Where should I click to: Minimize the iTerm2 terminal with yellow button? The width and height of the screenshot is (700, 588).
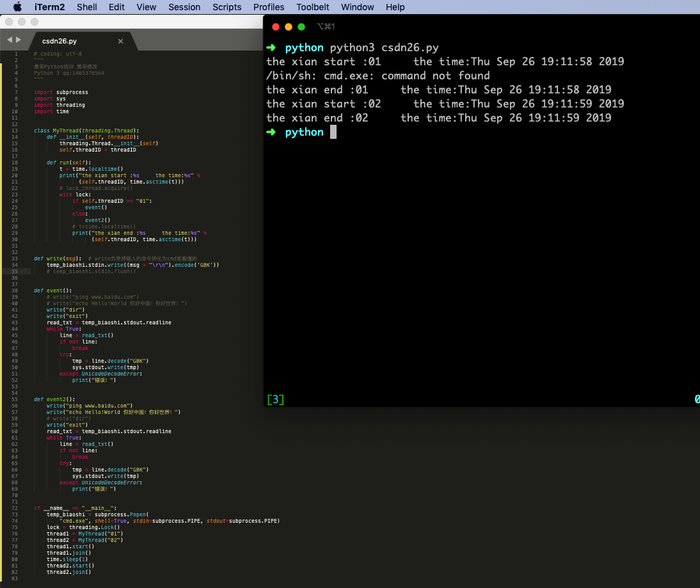pos(289,27)
